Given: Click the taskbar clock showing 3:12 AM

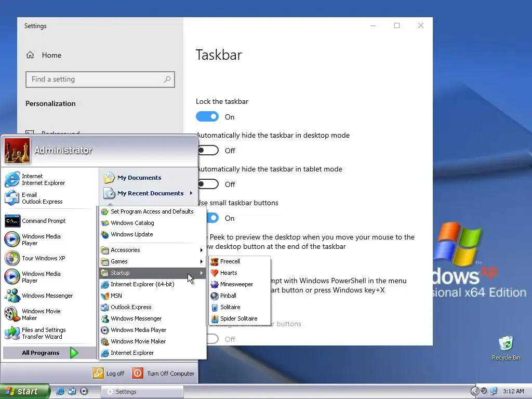Looking at the screenshot, I should [x=513, y=392].
